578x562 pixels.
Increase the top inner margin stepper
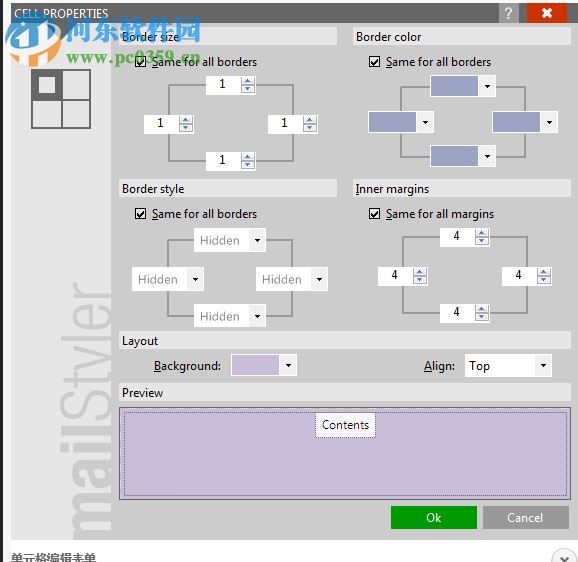pos(482,233)
